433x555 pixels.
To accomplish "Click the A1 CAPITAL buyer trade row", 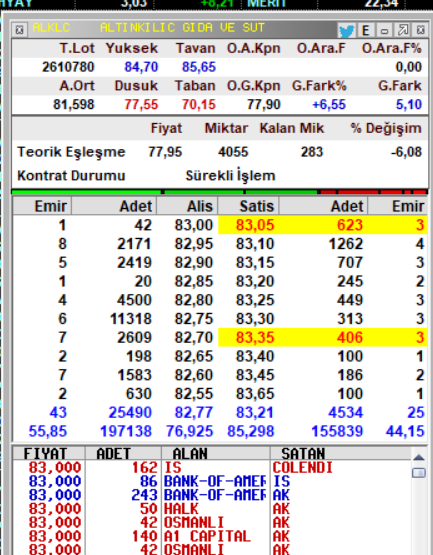I will tap(212, 536).
